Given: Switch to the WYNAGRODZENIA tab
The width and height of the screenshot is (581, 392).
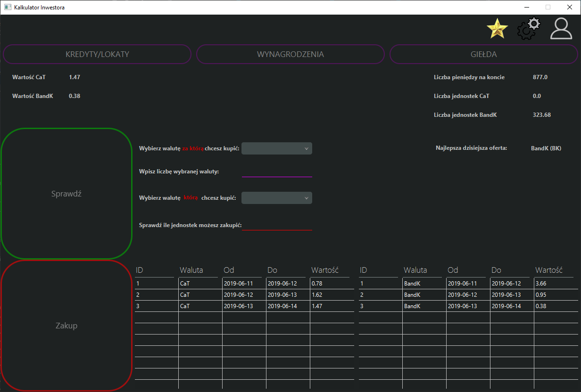Looking at the screenshot, I should coord(290,54).
